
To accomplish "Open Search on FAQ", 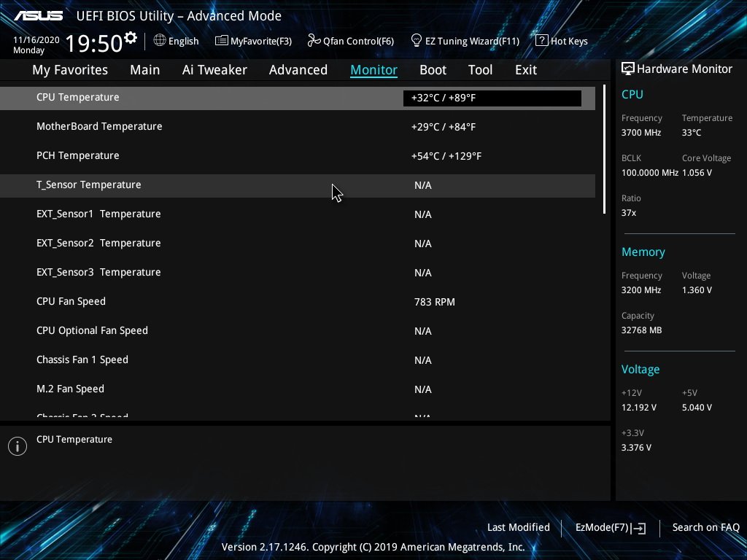I will click(x=705, y=528).
